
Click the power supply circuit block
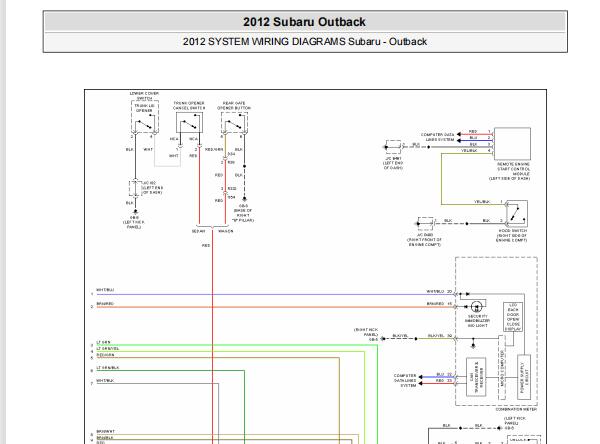pos(524,377)
